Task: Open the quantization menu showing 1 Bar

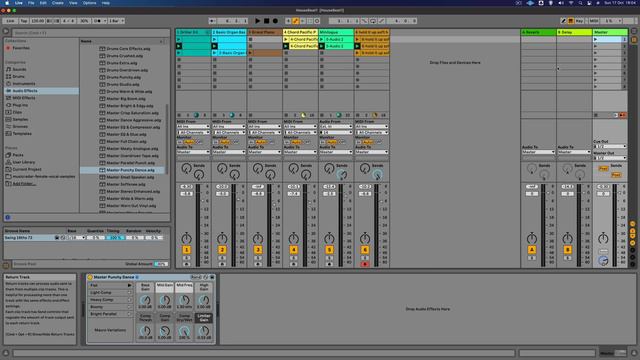Action: 117,21
